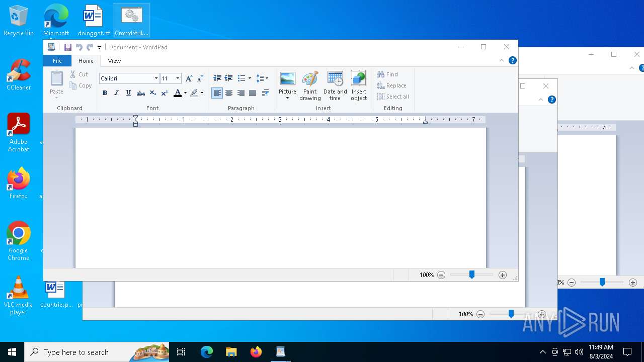Select the doinggot.rtf desktop file
Viewport: 644px width, 362px height.
[x=94, y=21]
